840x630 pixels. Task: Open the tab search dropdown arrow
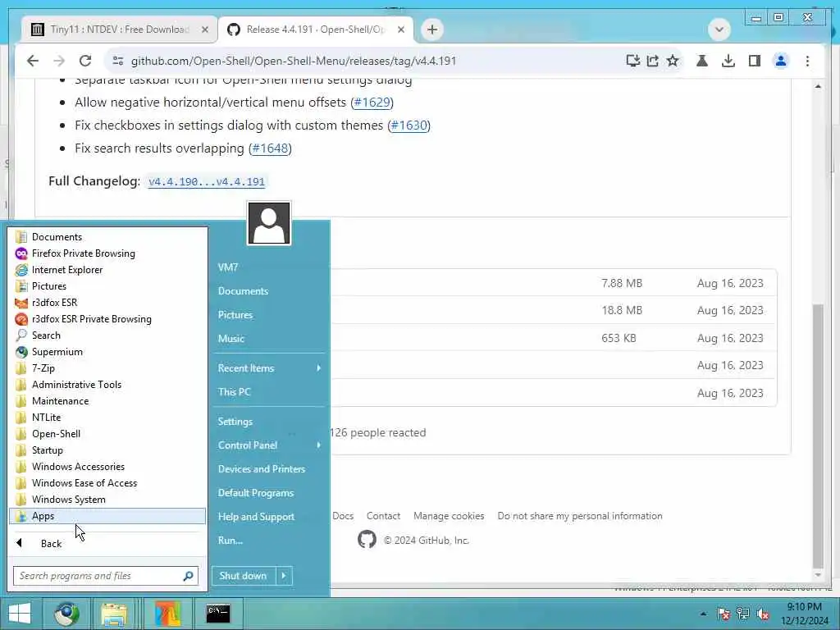(x=719, y=30)
